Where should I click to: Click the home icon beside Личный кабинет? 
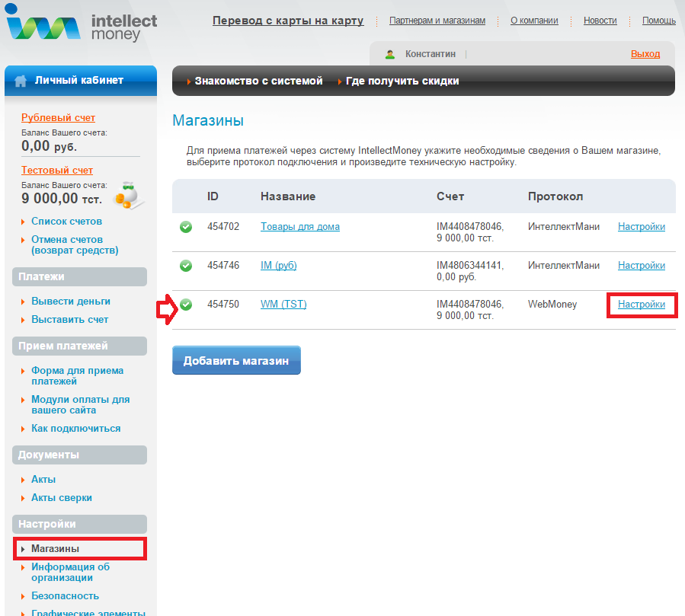coord(21,81)
